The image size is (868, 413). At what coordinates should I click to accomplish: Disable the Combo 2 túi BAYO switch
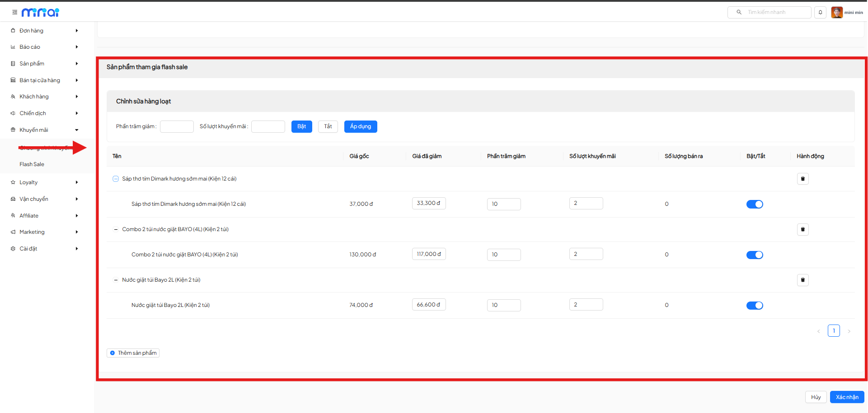pyautogui.click(x=754, y=255)
